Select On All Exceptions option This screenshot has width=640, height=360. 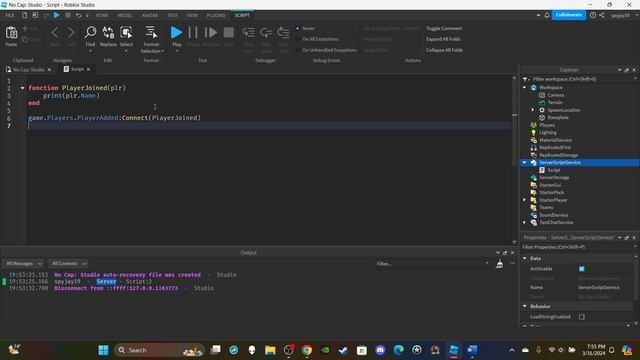(298, 39)
